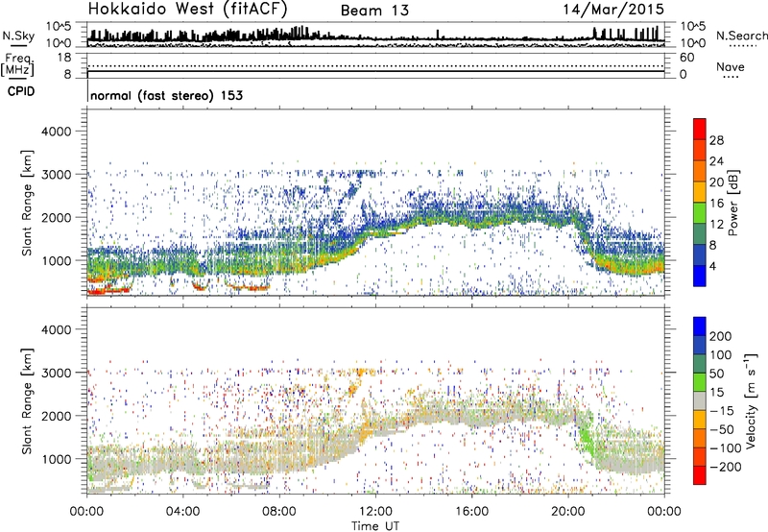
Task: Select the red top segment of the Power color bar
Action: click(700, 129)
